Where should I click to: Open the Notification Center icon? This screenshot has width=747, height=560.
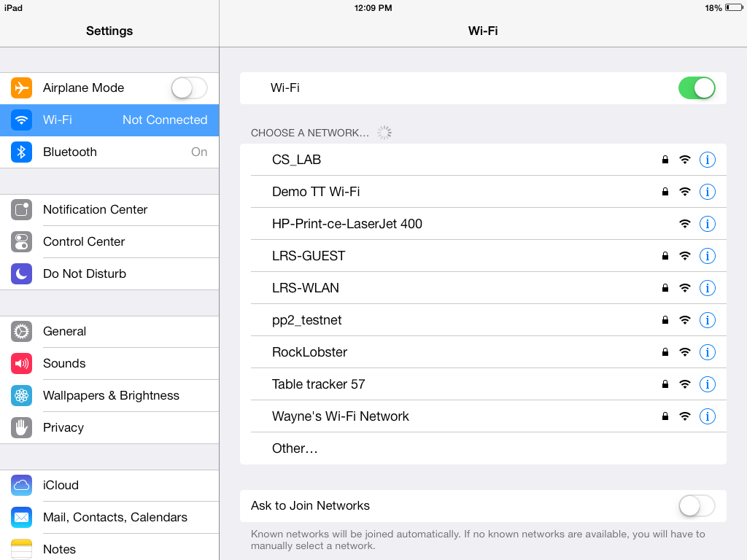point(22,209)
